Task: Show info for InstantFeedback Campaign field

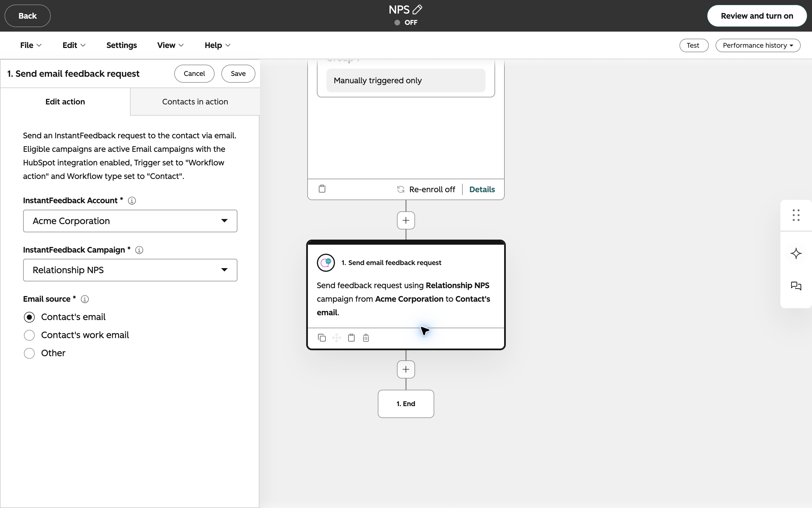Action: [139, 250]
